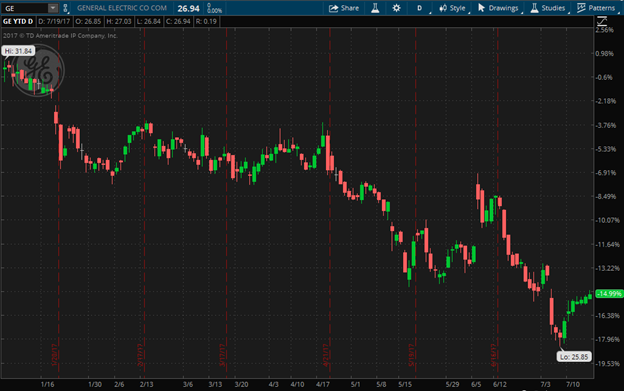Screen dimensions: 624x391
Task: Click the 0.00% change indicator in header
Action: point(214,8)
